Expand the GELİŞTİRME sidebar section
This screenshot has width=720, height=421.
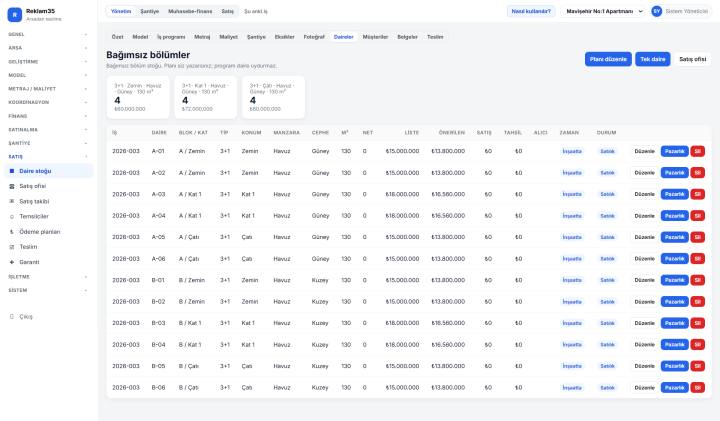48,62
